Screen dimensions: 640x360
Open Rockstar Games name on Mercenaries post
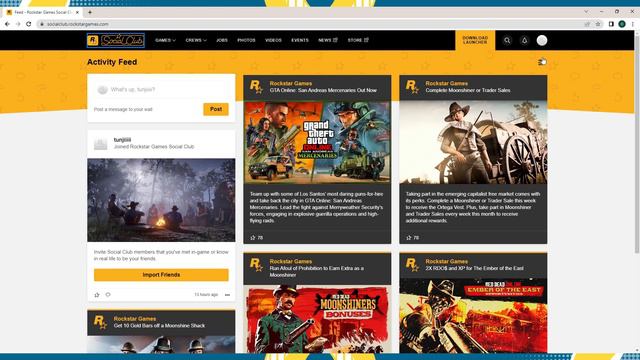[291, 83]
